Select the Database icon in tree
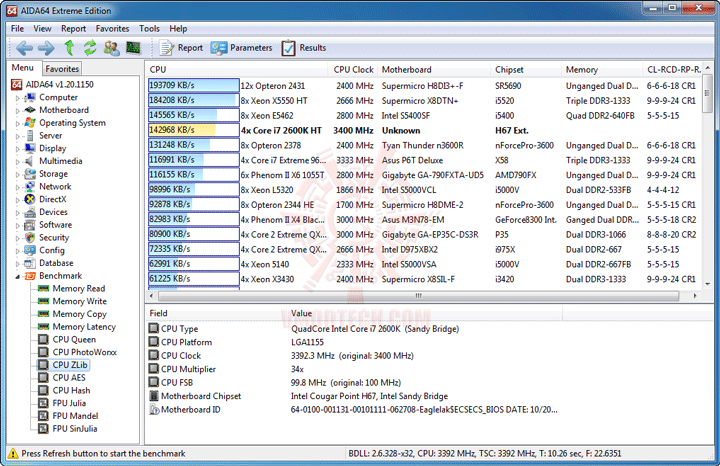Screen dimensions: 720x466 coord(30,263)
